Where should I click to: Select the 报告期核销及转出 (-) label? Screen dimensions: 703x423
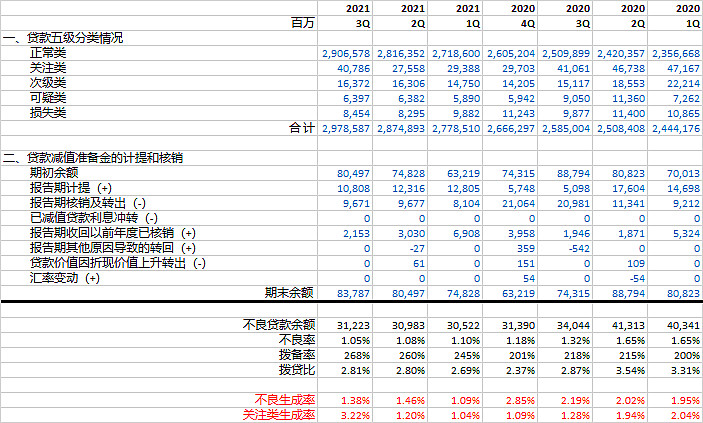[x=88, y=203]
